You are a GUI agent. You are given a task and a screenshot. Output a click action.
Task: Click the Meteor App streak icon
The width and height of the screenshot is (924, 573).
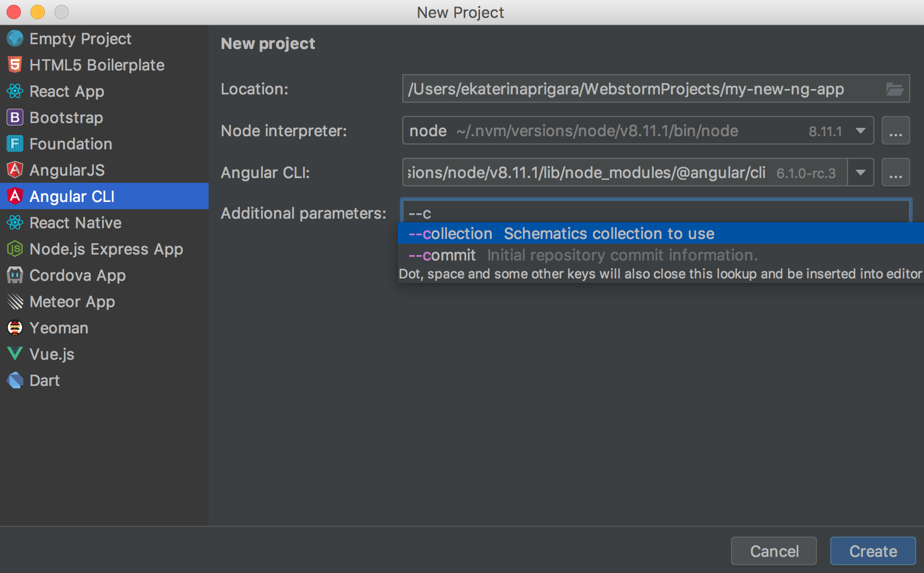(15, 302)
